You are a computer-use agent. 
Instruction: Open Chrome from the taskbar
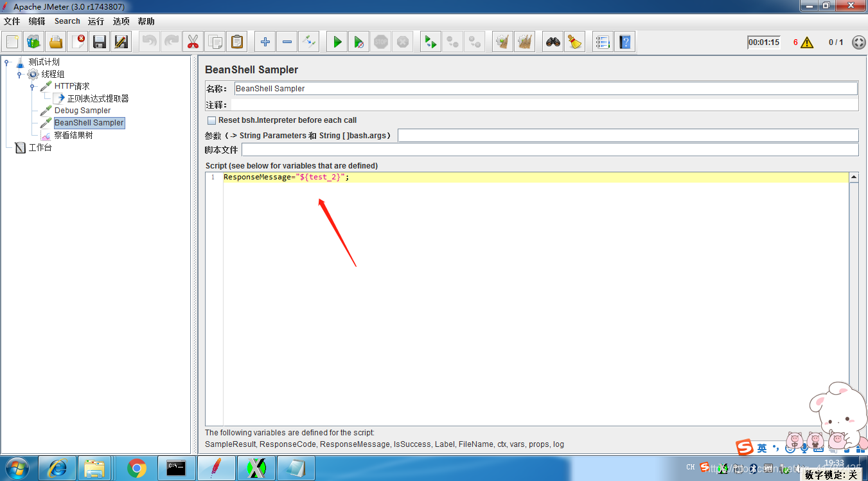pyautogui.click(x=137, y=469)
